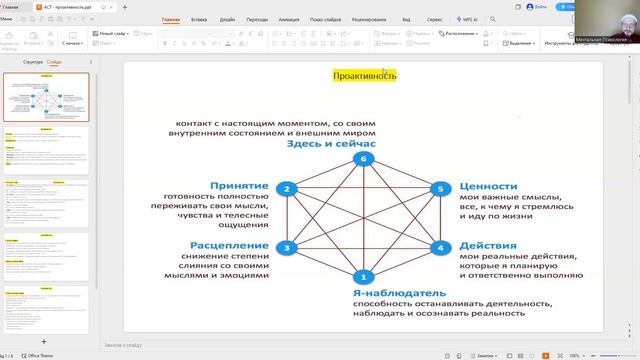Toggle strikethrough formatting
Image resolution: width=640 pixels, height=360 pixels.
[x=204, y=43]
